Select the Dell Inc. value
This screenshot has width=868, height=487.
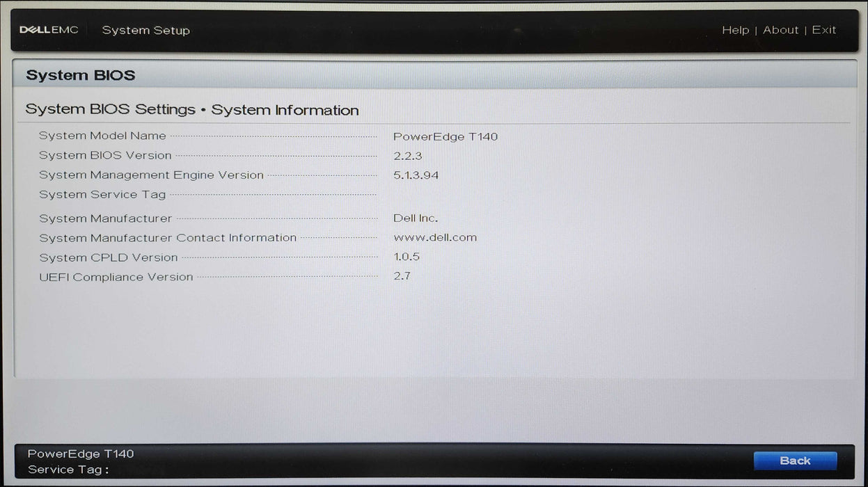[x=416, y=218]
